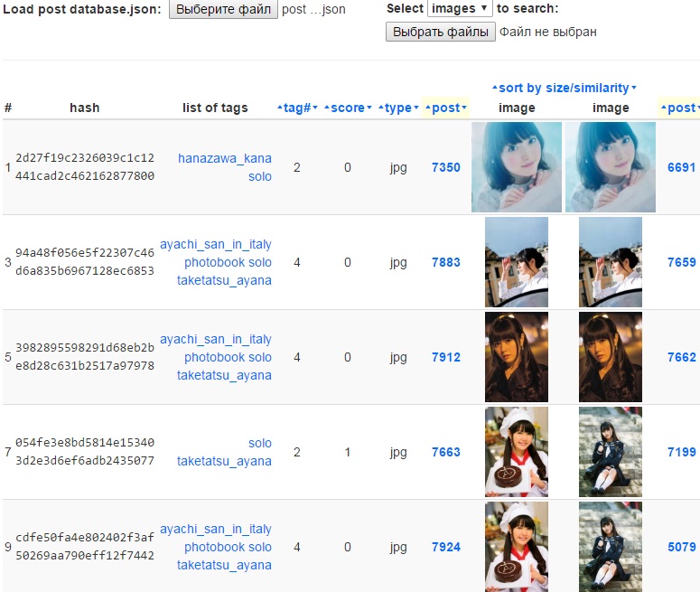700x592 pixels.
Task: Open the chef costume thumbnail in row 7
Action: point(517,452)
